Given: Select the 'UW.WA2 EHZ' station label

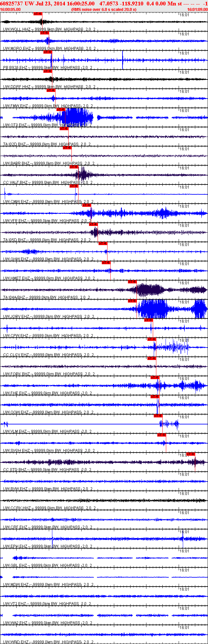Looking at the screenshot, I should pos(16,623).
